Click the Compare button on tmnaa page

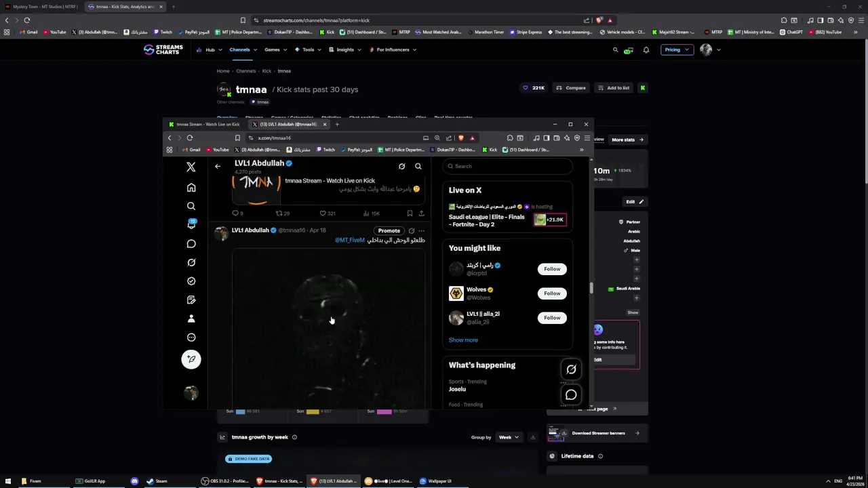(571, 88)
